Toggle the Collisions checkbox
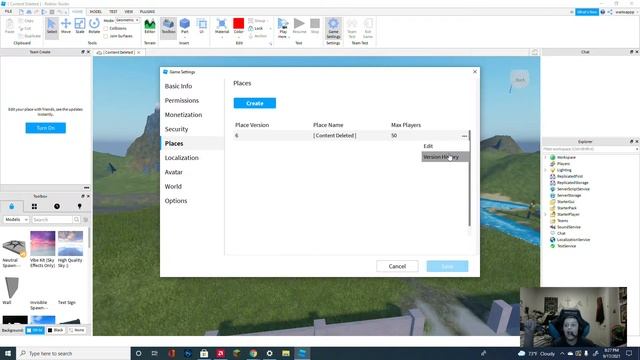The height and width of the screenshot is (360, 640). [x=106, y=29]
